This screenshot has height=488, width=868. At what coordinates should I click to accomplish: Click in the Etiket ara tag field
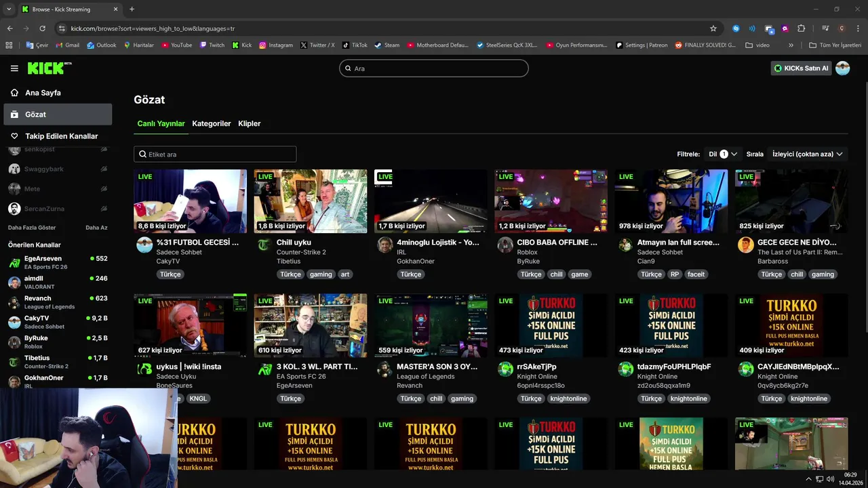pyautogui.click(x=215, y=154)
